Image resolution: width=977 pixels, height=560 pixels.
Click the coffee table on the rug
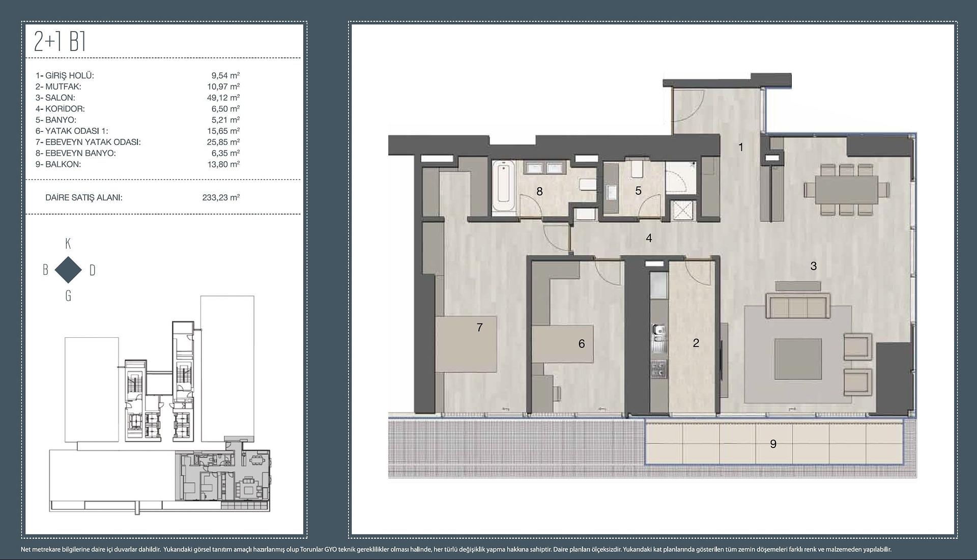797,359
